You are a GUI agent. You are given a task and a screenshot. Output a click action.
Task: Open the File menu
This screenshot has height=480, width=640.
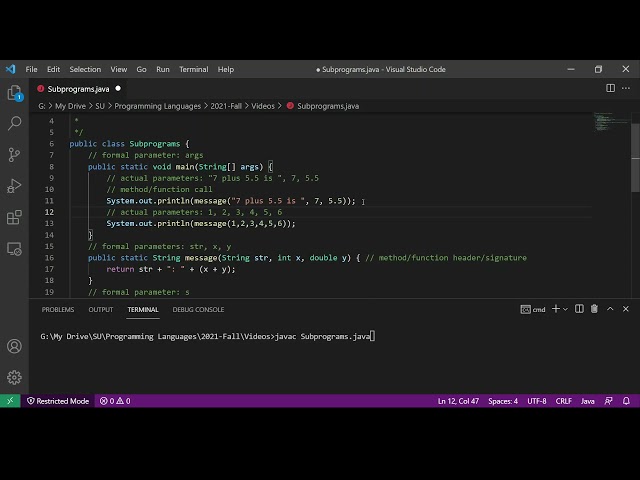coord(31,69)
